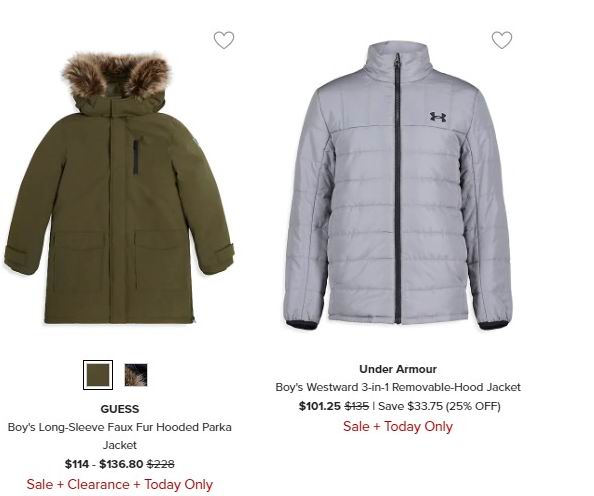
Task: Click the $101.25 sale price
Action: coord(320,406)
